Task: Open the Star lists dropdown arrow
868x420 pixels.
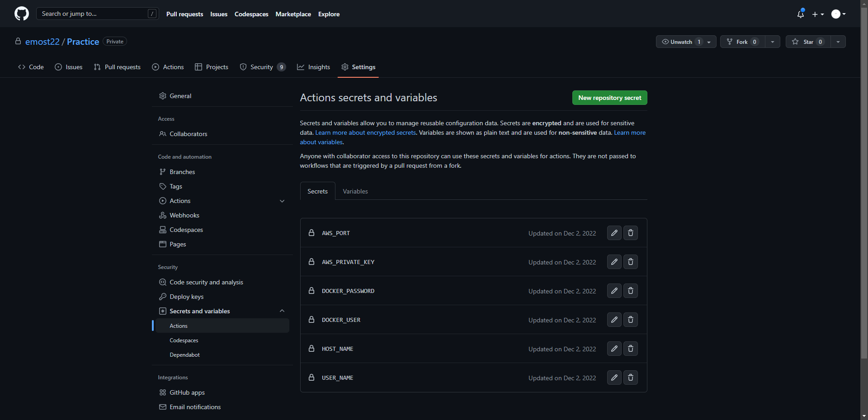Action: 838,42
